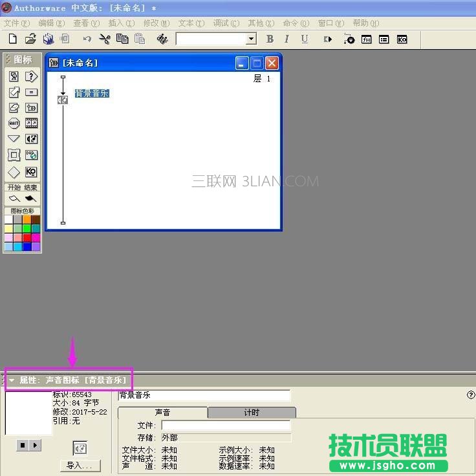Select the Decision diamond icon in palette
Image resolution: width=476 pixels, height=476 pixels.
click(x=14, y=172)
